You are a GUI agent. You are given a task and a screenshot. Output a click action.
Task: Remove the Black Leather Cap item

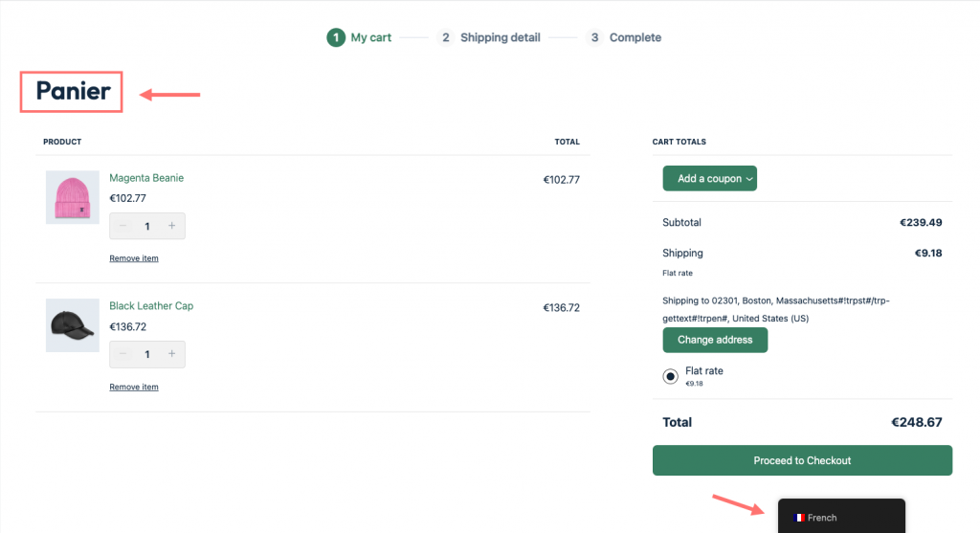[134, 387]
